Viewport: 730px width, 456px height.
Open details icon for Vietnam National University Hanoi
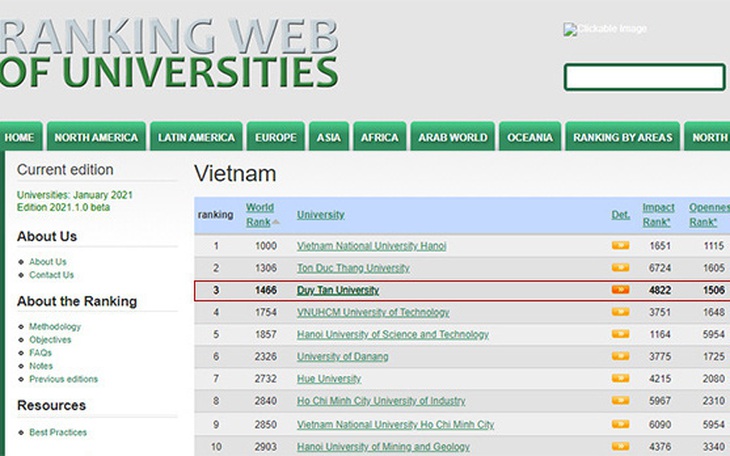620,245
